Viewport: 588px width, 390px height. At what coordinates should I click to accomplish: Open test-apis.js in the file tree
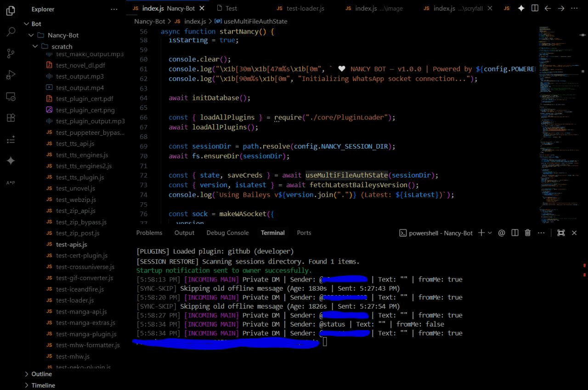click(71, 244)
